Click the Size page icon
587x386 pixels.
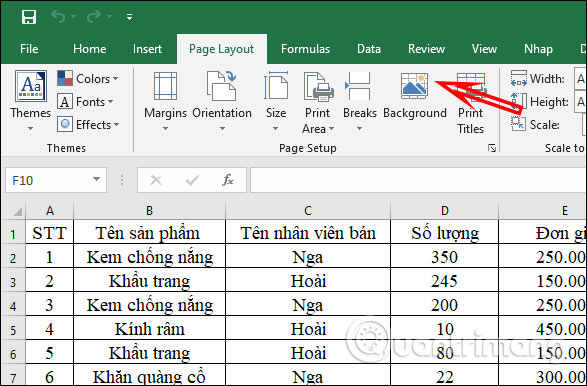[x=276, y=86]
